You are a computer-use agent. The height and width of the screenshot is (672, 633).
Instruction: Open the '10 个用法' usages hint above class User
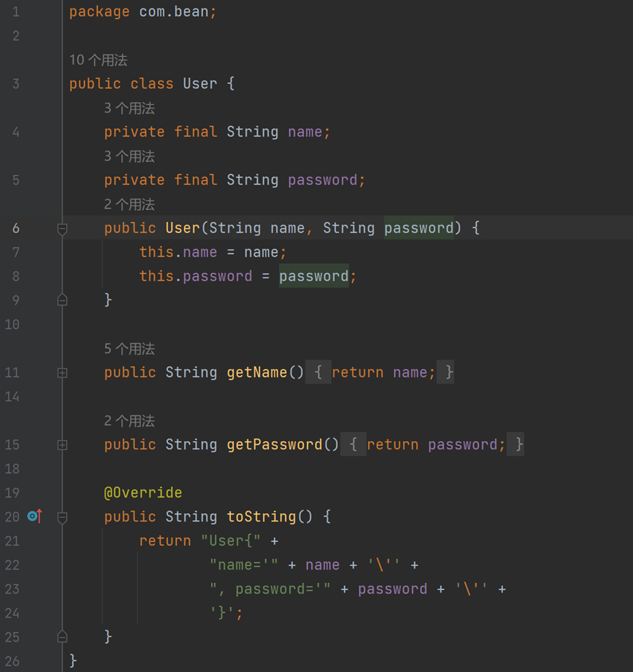pyautogui.click(x=98, y=60)
